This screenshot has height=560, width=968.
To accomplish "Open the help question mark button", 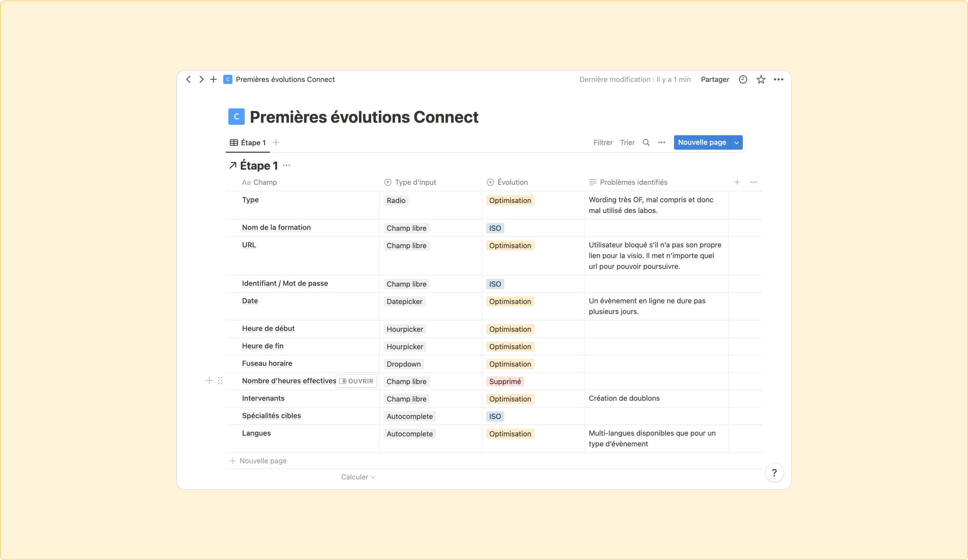I will pyautogui.click(x=774, y=472).
